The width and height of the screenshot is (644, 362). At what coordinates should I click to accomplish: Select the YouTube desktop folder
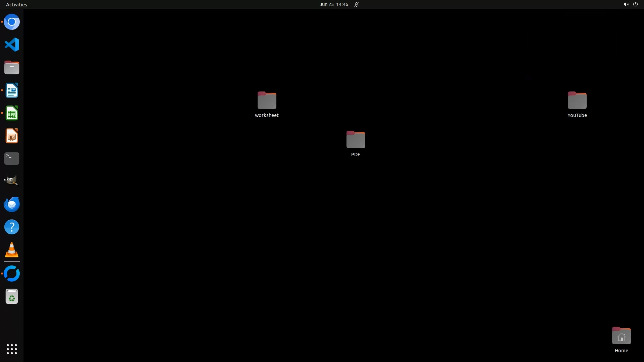pos(577,101)
